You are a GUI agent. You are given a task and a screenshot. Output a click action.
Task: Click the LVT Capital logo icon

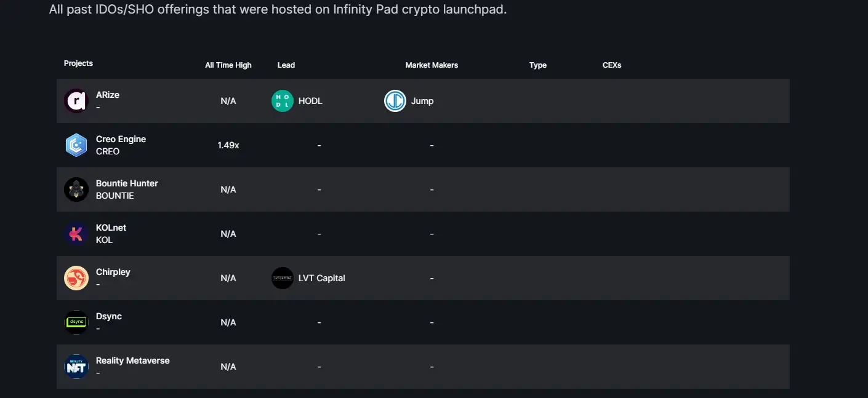(283, 278)
